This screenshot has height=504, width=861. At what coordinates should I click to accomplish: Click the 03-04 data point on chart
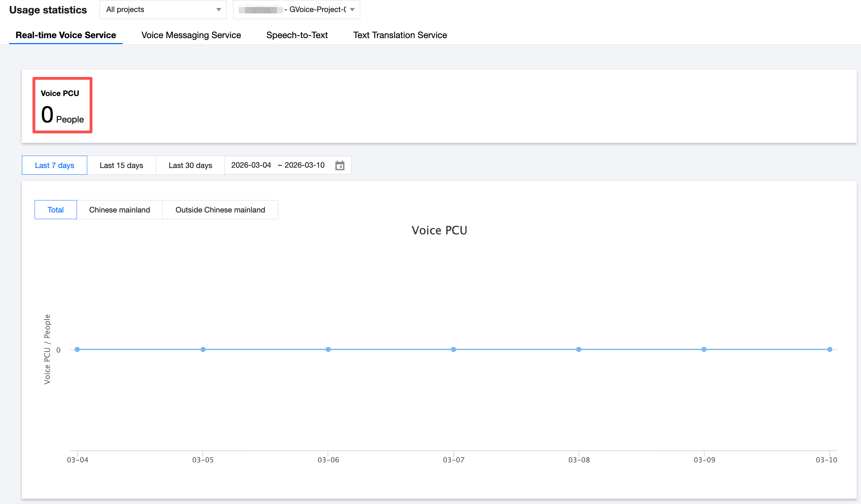click(77, 349)
